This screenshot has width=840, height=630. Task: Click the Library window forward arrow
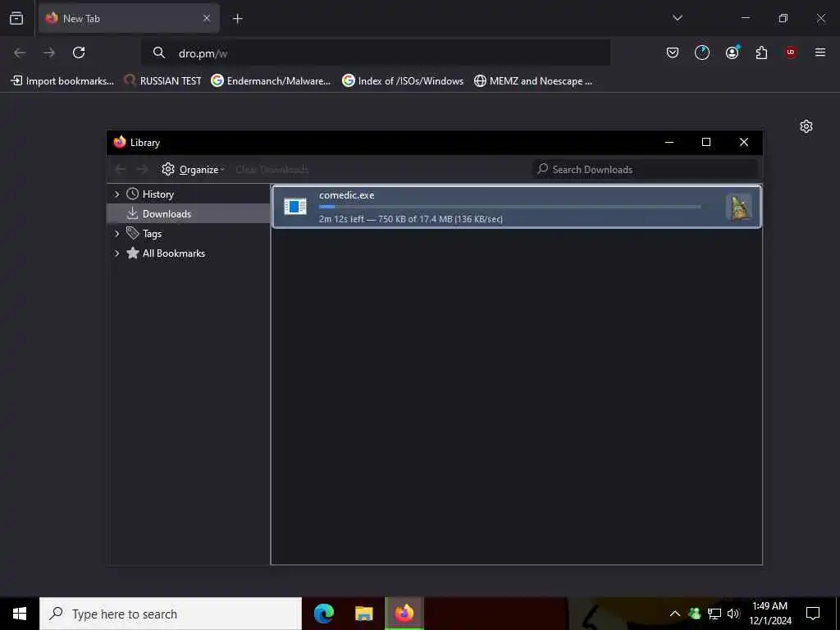click(142, 169)
